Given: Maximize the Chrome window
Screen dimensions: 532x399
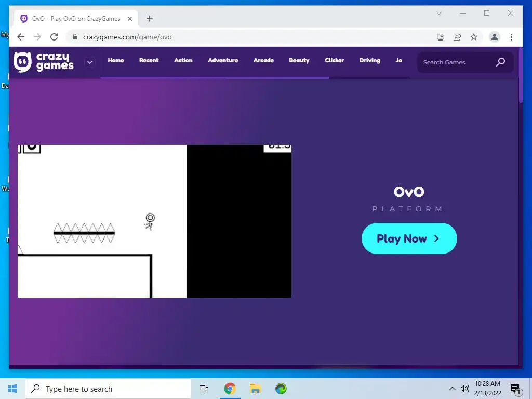Looking at the screenshot, I should 487,13.
